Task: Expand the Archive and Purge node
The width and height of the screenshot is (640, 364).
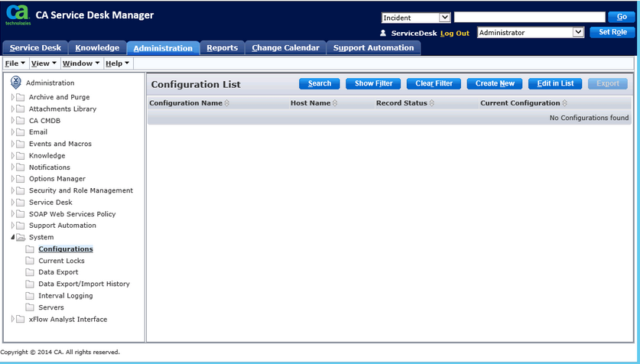Action: click(x=13, y=97)
